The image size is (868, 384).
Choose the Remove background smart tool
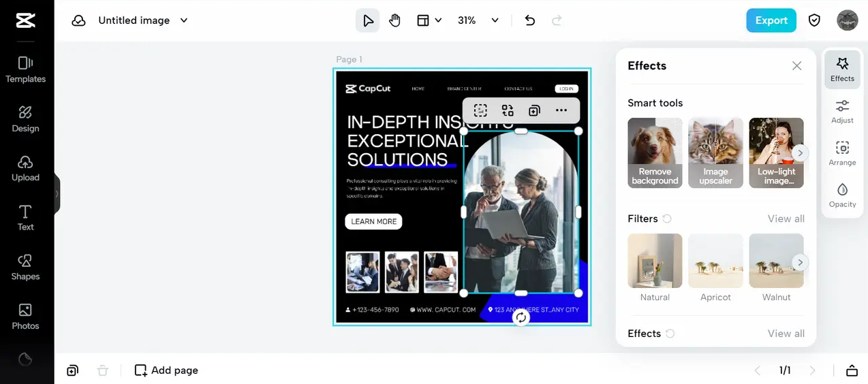point(655,153)
